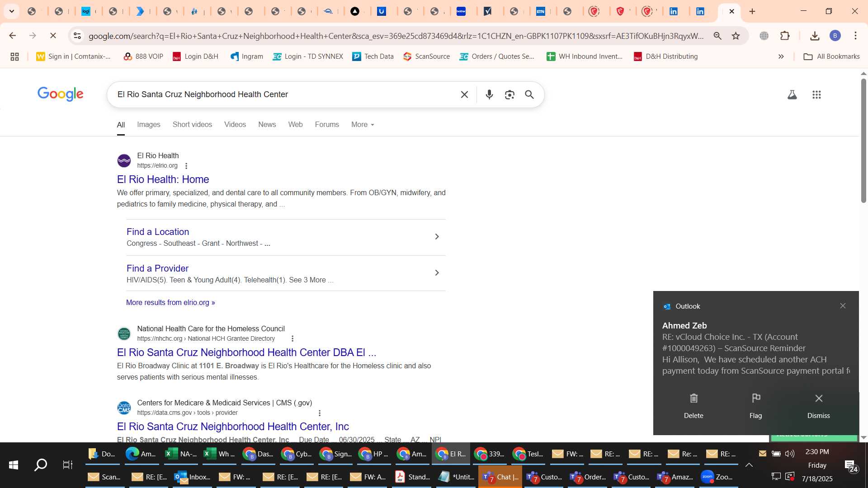
Task: Clear the search box with the X icon
Action: (x=464, y=94)
